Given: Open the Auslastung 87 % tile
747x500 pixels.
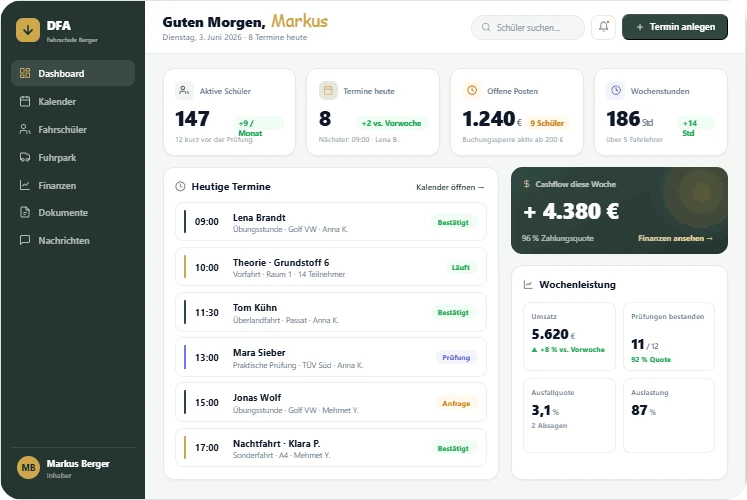Looking at the screenshot, I should (x=669, y=415).
